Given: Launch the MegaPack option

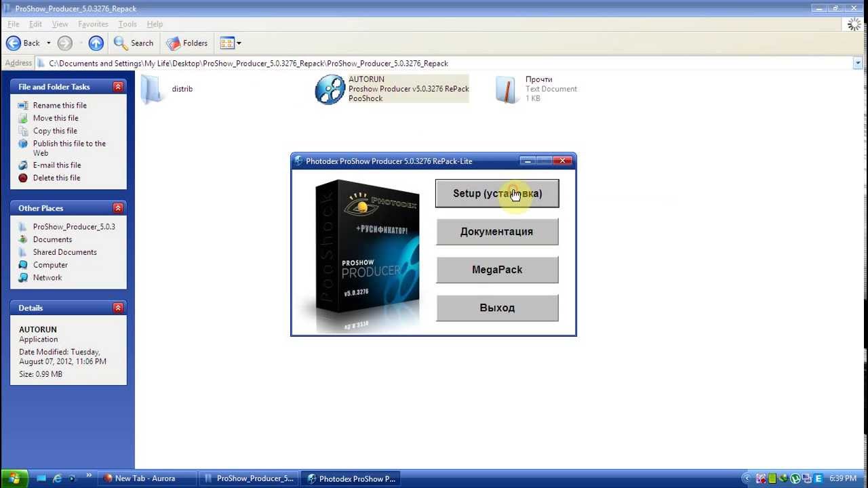Looking at the screenshot, I should [497, 269].
